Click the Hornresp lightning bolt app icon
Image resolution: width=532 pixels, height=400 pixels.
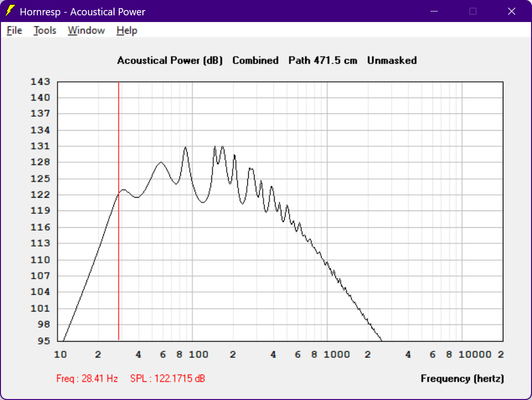tap(10, 11)
